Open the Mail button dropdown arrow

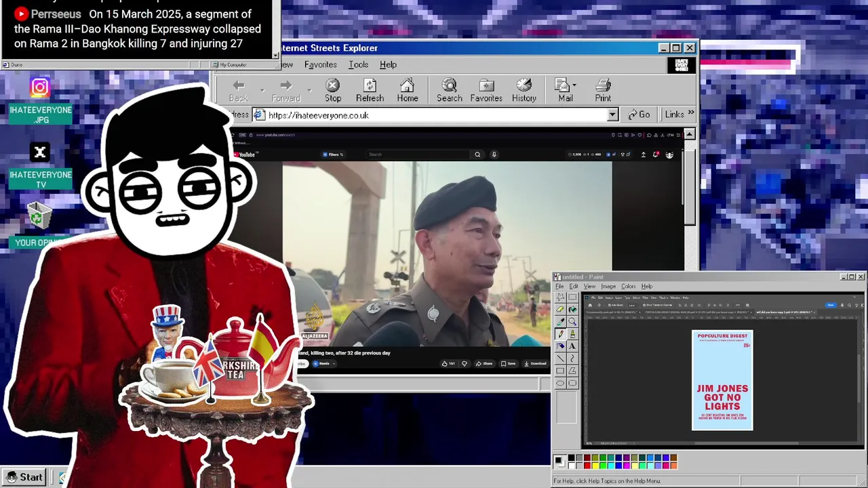574,85
